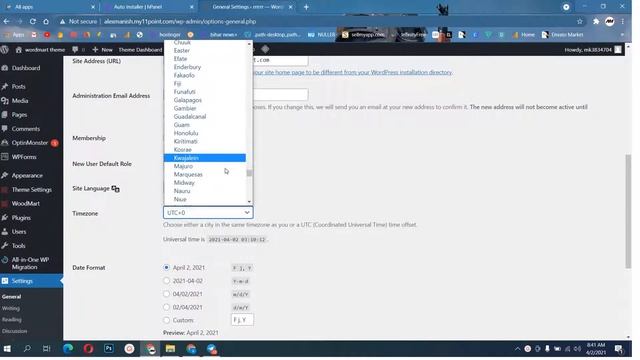The image size is (640, 360).
Task: Open Comments in the sidebar
Action: pyautogui.click(x=25, y=129)
